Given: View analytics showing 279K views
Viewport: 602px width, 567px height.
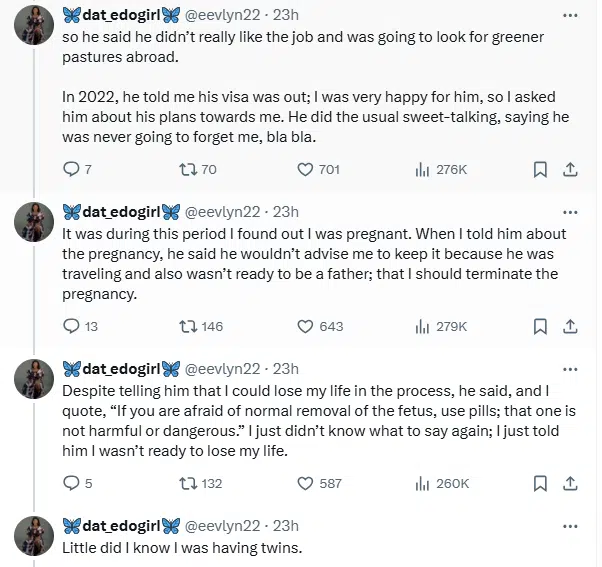Looking at the screenshot, I should coord(422,326).
